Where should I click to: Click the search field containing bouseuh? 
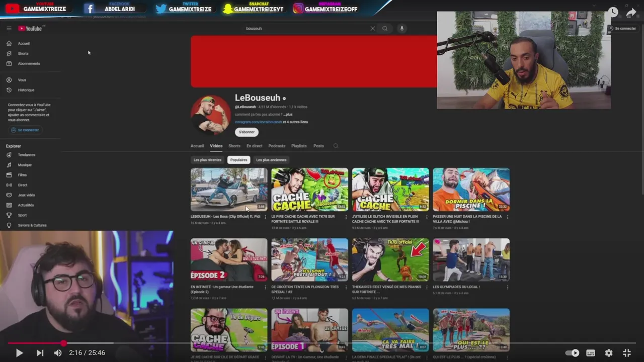click(306, 28)
